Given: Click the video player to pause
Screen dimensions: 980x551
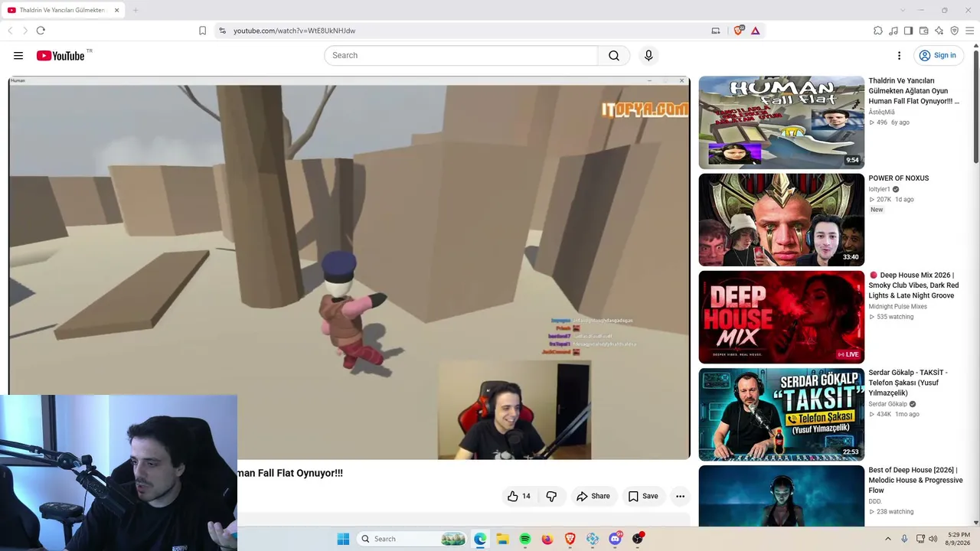Looking at the screenshot, I should 349,268.
